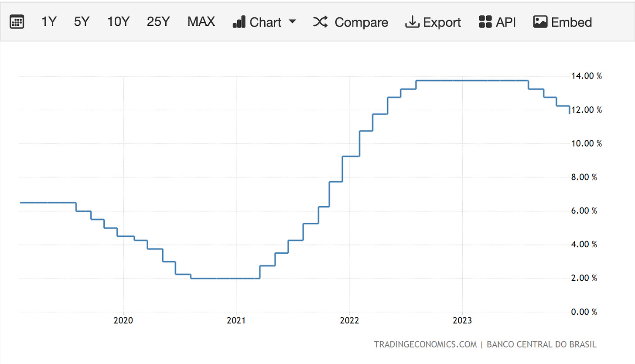Screen dimensions: 635x364
Task: Click the 2023 x-axis label
Action: [462, 321]
